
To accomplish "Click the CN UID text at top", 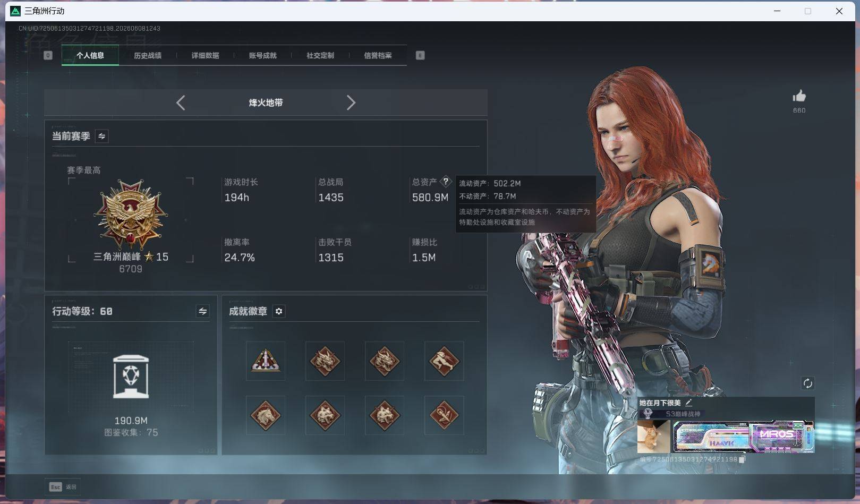I will 89,28.
